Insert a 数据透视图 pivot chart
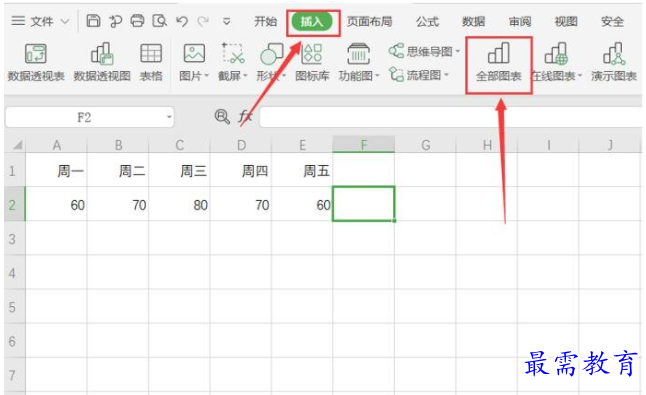 coord(102,62)
